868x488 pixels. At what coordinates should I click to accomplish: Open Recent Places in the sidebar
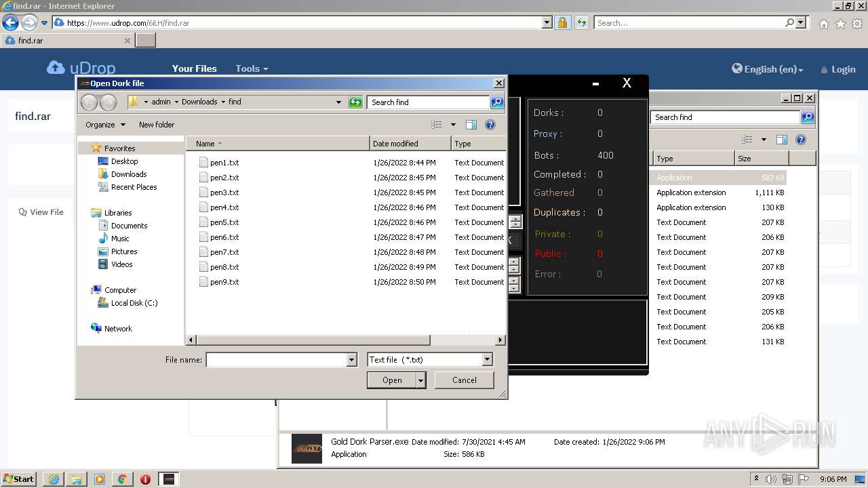coord(127,187)
